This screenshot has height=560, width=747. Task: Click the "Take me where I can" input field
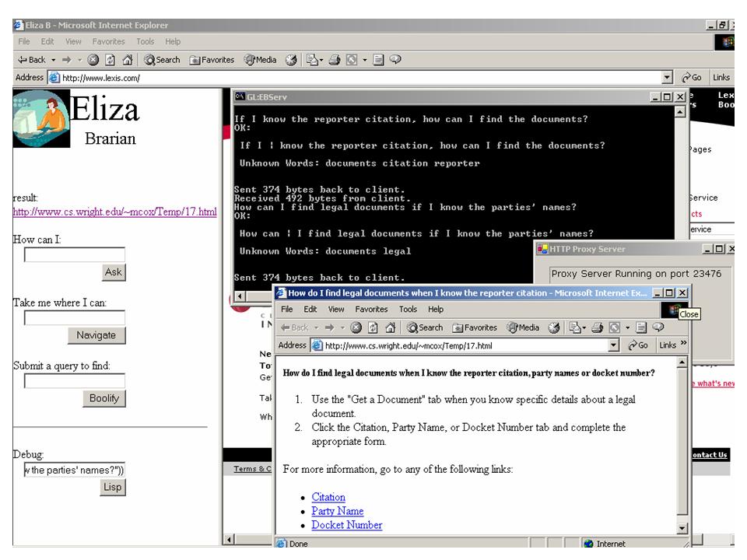point(75,317)
